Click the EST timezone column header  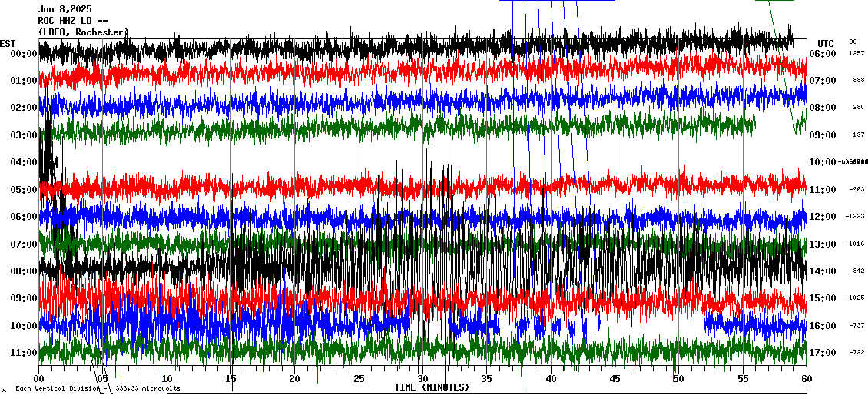pyautogui.click(x=8, y=43)
